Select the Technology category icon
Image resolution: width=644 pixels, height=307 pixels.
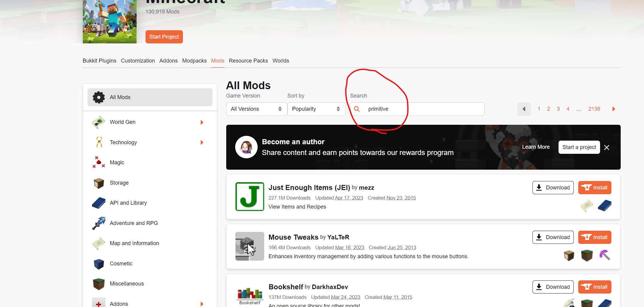click(x=99, y=142)
